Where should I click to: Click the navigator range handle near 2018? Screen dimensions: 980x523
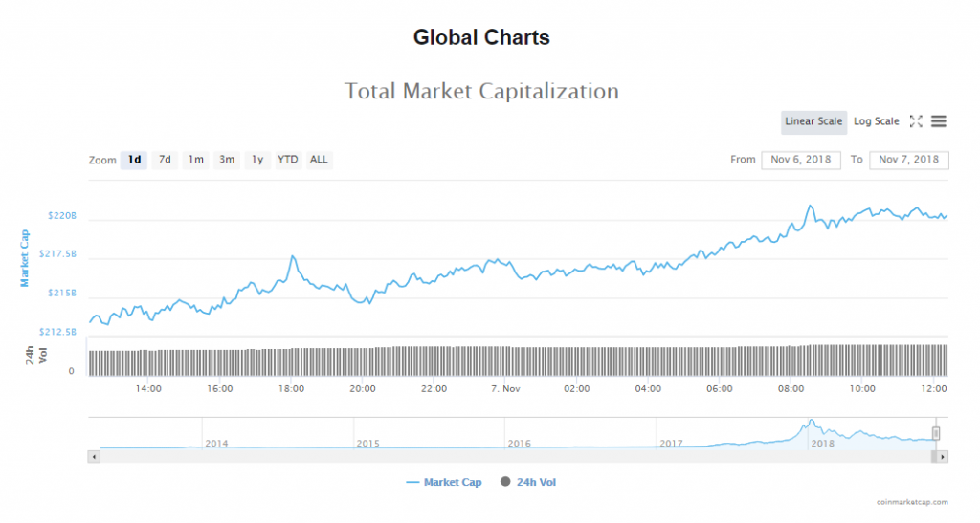coord(936,433)
